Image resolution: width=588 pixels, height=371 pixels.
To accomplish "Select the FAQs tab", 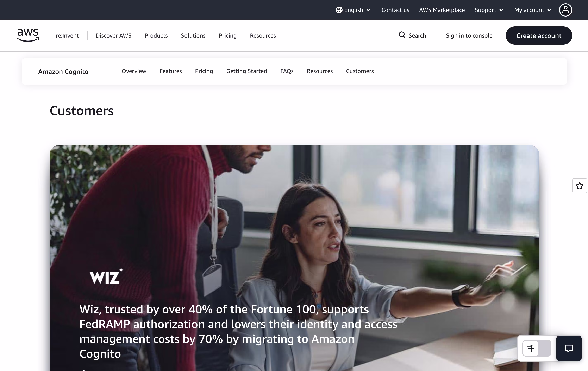I will [x=287, y=71].
